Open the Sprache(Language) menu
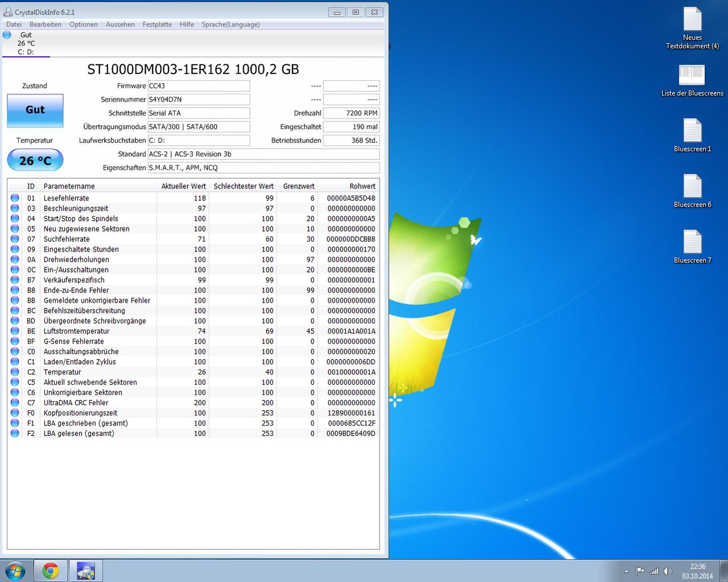 pyautogui.click(x=231, y=24)
